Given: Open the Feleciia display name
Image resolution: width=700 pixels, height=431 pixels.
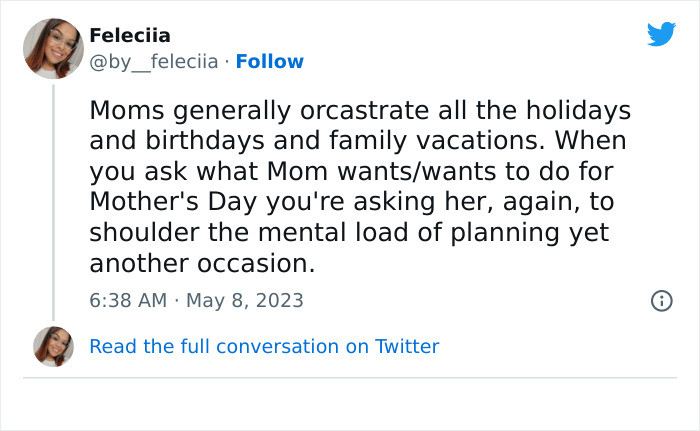Looking at the screenshot, I should click(x=130, y=36).
